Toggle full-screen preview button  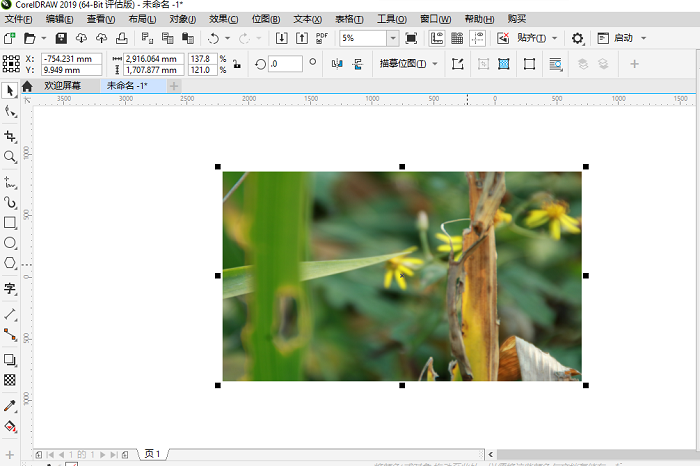(411, 38)
